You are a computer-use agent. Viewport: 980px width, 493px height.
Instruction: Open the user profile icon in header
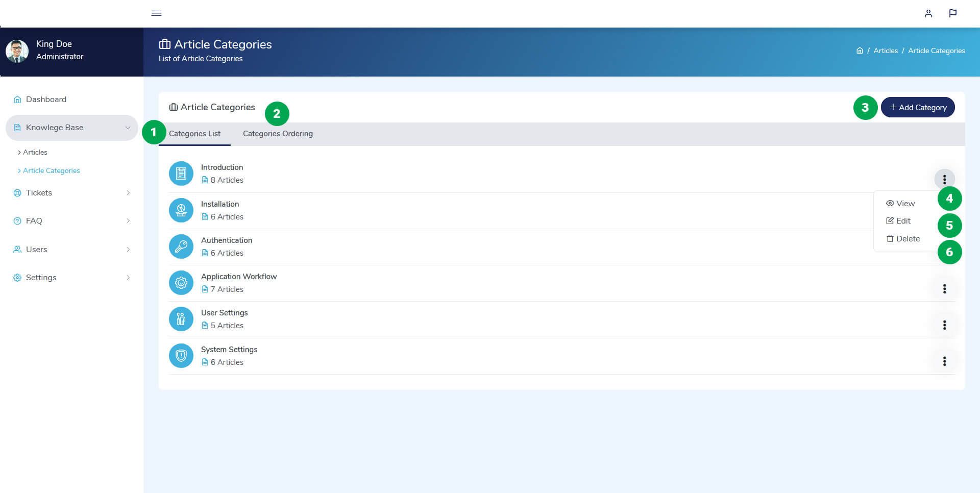[x=928, y=13]
